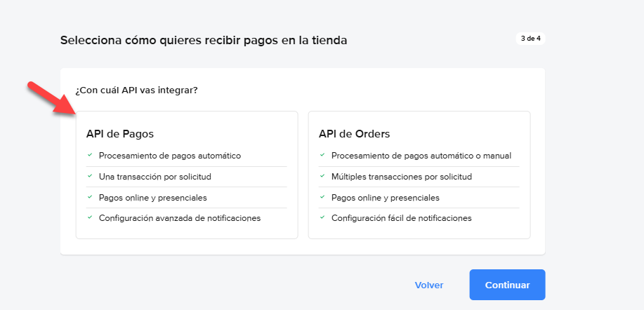Click checkmark beside "Pagos online y presenciales" in Pagos card
The width and height of the screenshot is (644, 310).
pos(89,197)
